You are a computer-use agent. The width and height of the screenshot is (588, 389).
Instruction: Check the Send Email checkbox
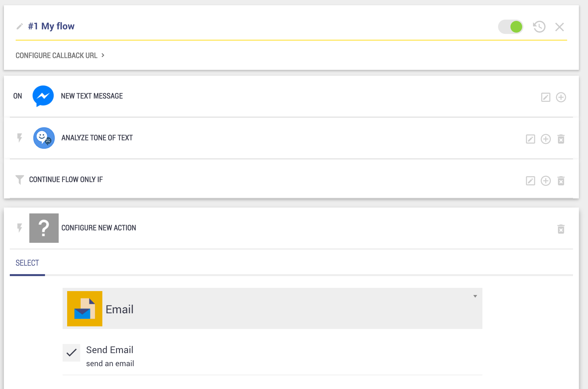tap(71, 353)
